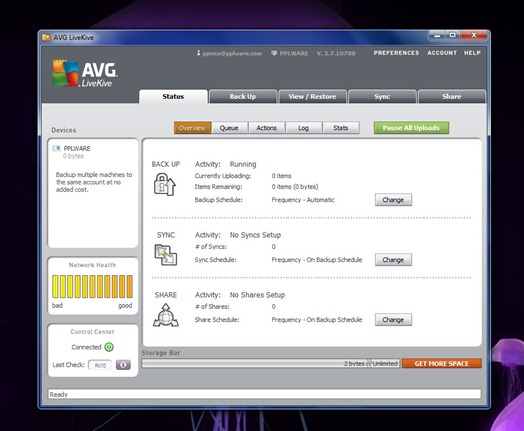Open ACCOUNT from the top menu
This screenshot has height=431, width=524.
pyautogui.click(x=442, y=53)
